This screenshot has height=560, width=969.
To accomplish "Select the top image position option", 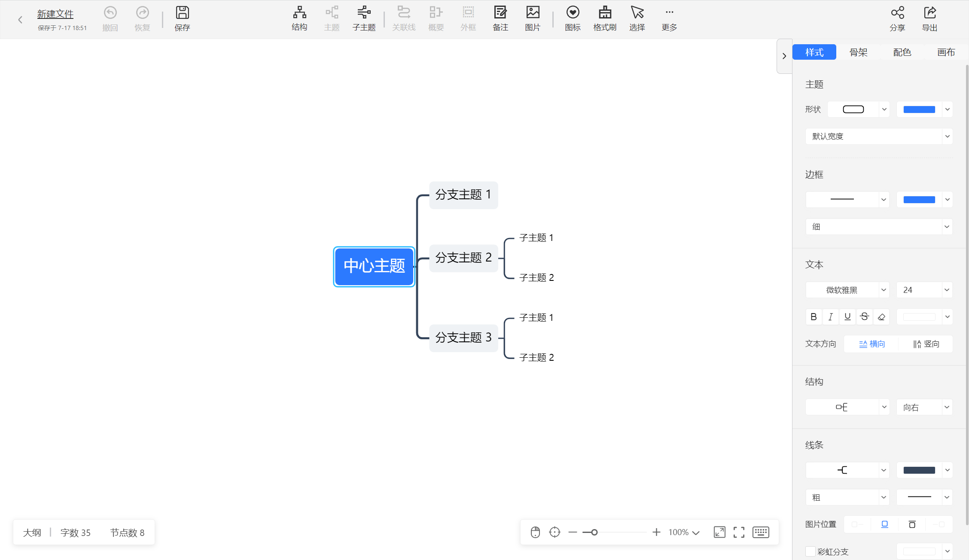I will point(912,524).
